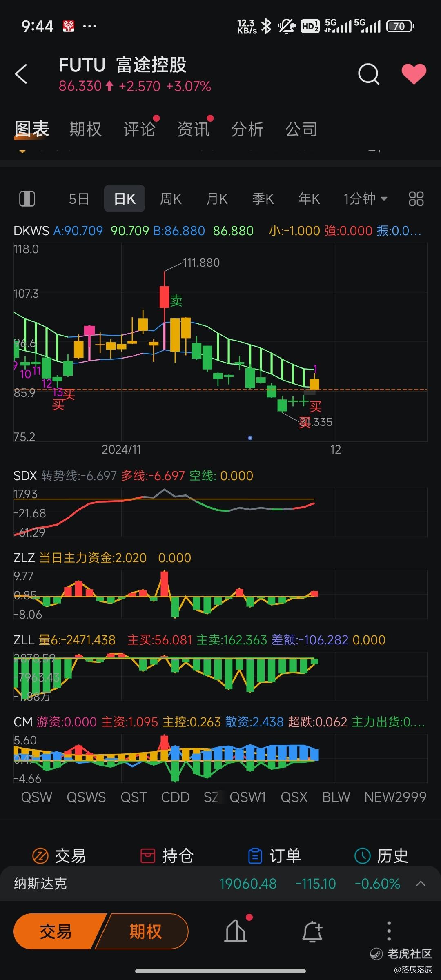Select the 年K chart period
This screenshot has width=441, height=980.
click(x=309, y=199)
